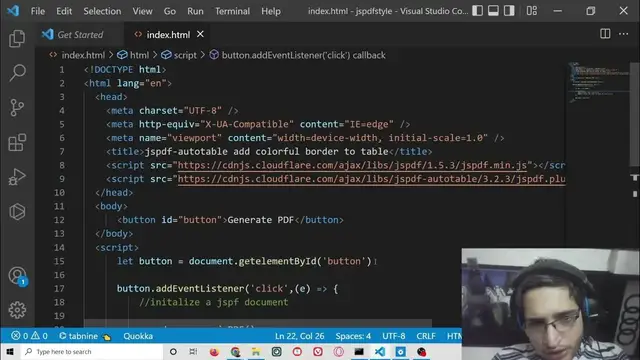Open the View menu
The image size is (640, 360).
142,11
